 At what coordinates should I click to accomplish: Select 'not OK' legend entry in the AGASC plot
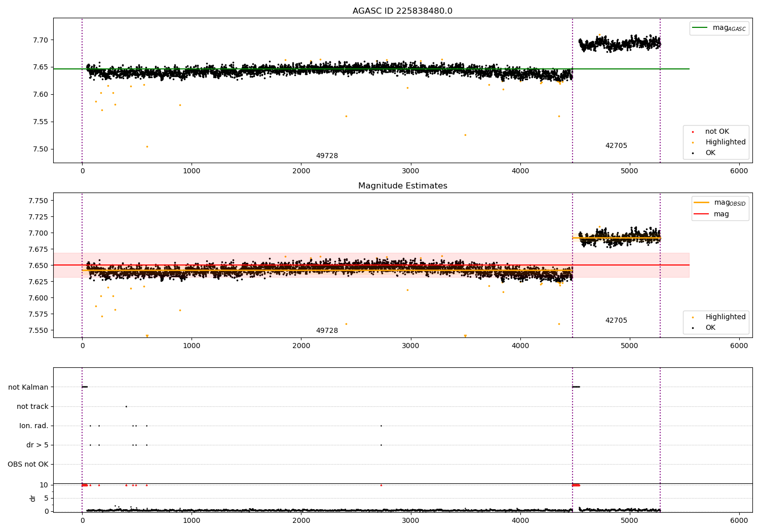coord(717,132)
